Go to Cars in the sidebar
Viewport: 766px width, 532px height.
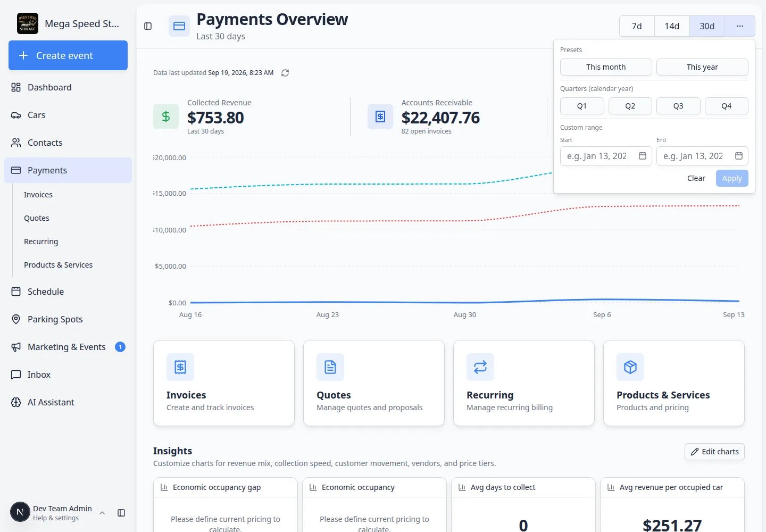click(x=68, y=115)
